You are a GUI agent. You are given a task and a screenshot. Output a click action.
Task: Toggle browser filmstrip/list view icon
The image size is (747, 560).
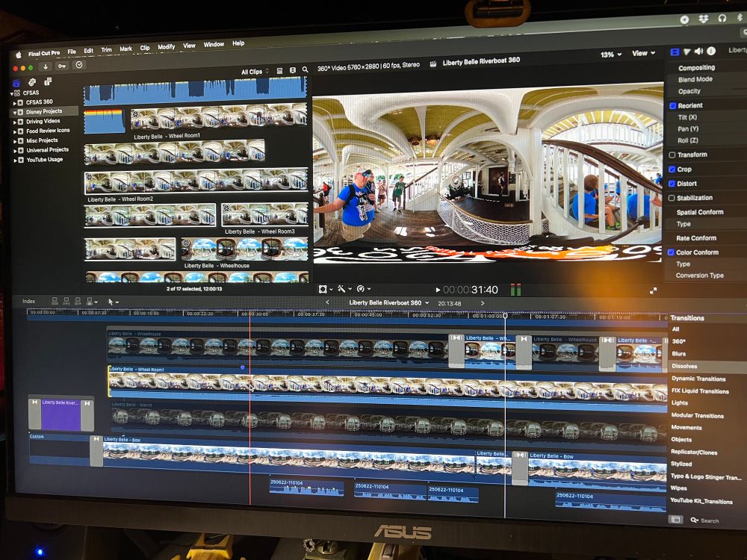(x=279, y=70)
